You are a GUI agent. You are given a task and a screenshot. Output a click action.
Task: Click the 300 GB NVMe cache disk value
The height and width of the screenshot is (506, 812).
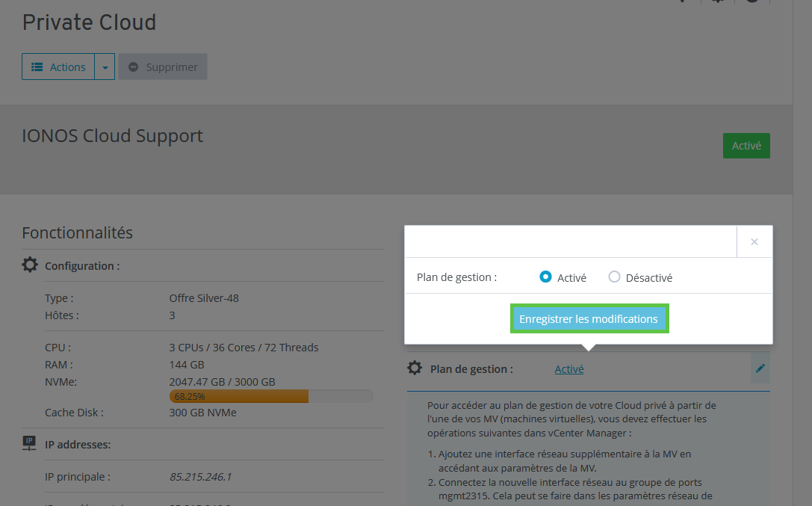coord(202,413)
